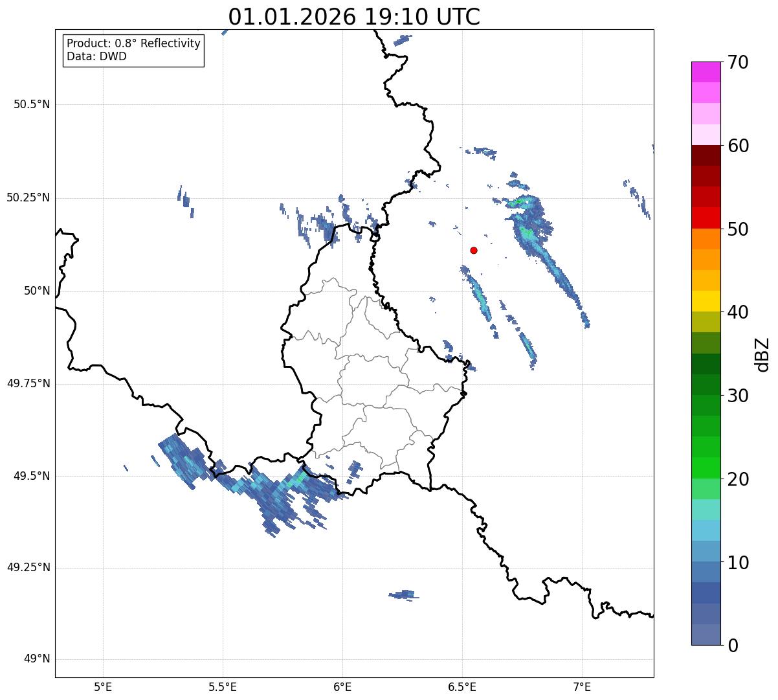Click the 49.75°N latitude label
The height and width of the screenshot is (700, 778).
(x=28, y=383)
